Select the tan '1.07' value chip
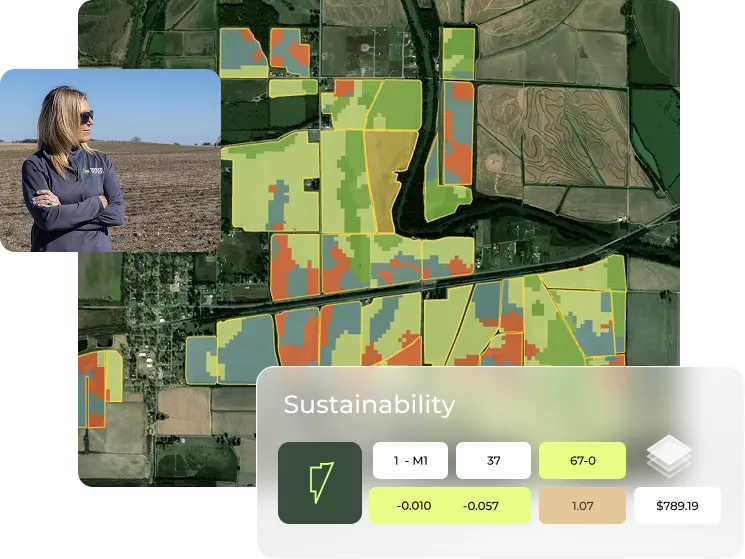 pos(582,506)
